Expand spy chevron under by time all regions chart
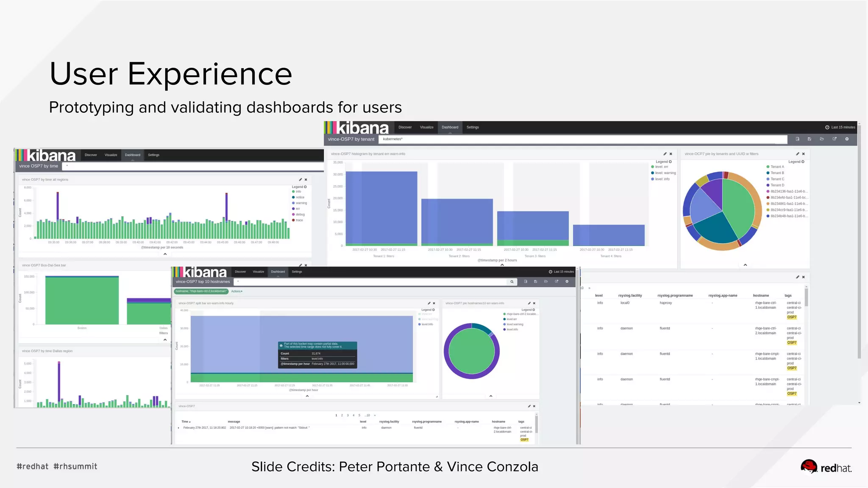 (x=165, y=254)
